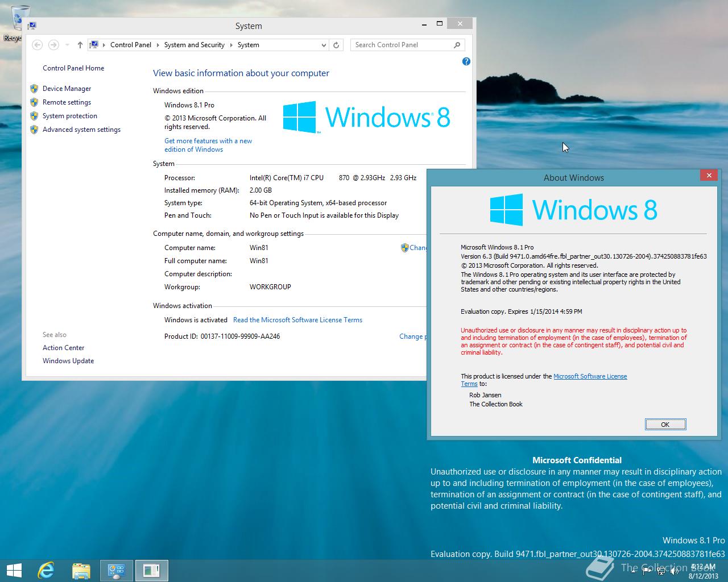728x582 pixels.
Task: Click the Back arrow in System window
Action: (x=37, y=45)
